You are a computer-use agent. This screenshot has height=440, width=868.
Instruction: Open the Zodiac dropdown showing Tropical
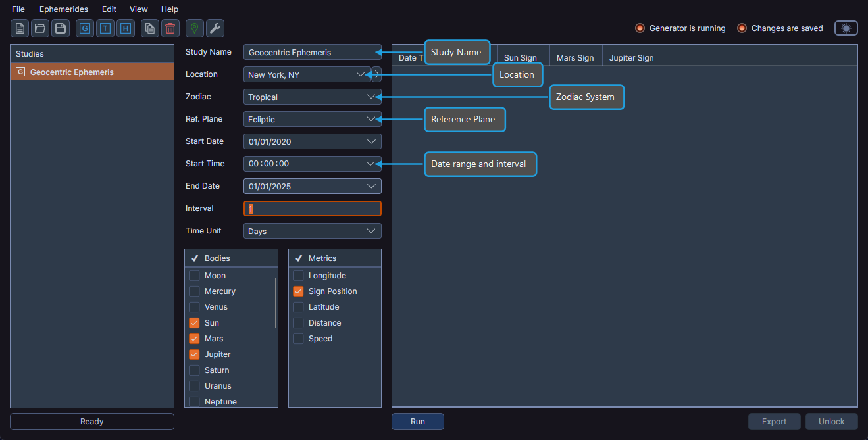pyautogui.click(x=312, y=97)
